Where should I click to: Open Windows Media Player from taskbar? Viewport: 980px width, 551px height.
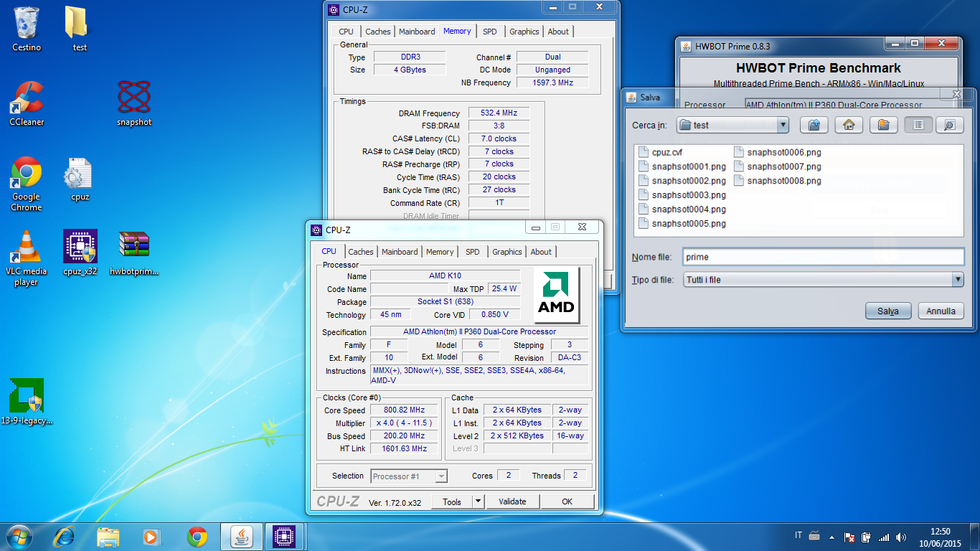(x=151, y=537)
